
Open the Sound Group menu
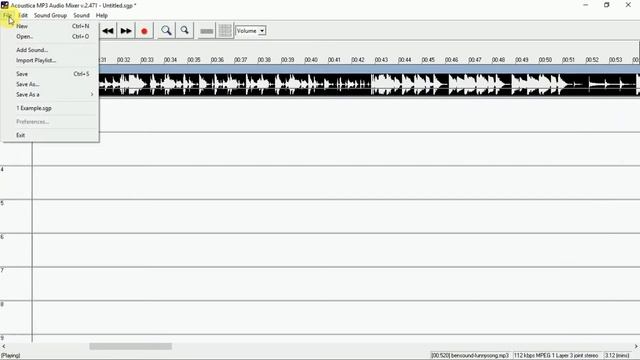tap(50, 15)
